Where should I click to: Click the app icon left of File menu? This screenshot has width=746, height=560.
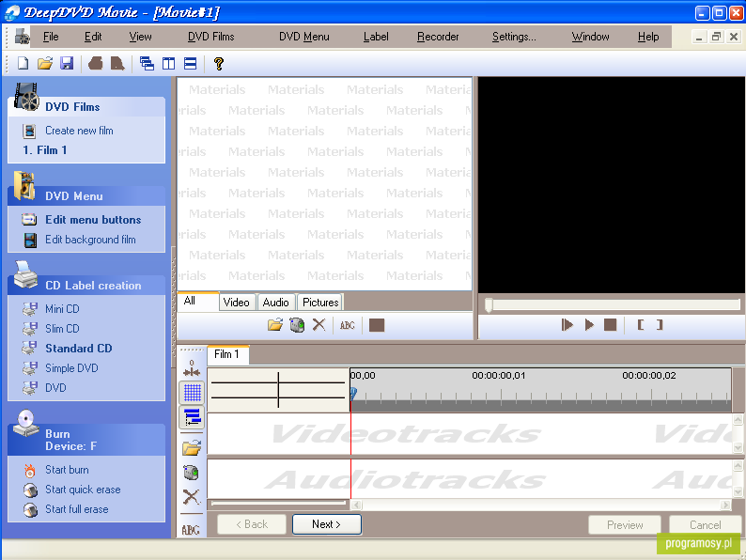tap(22, 37)
